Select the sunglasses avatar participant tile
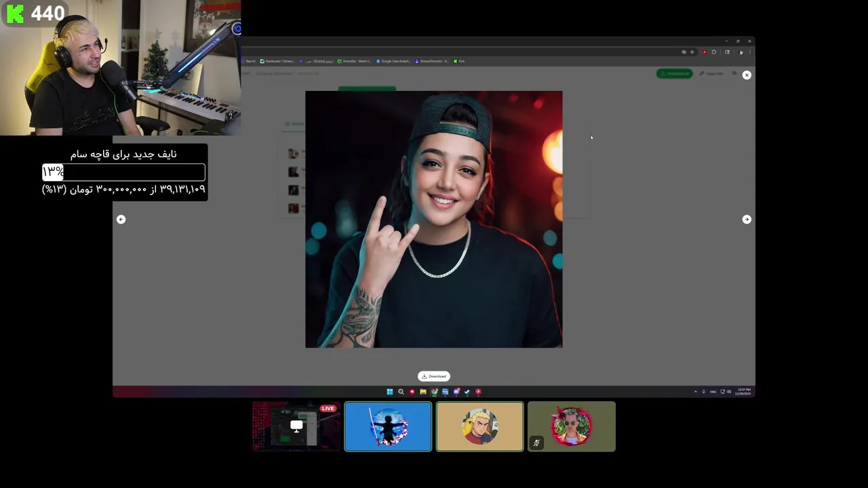 [x=572, y=426]
